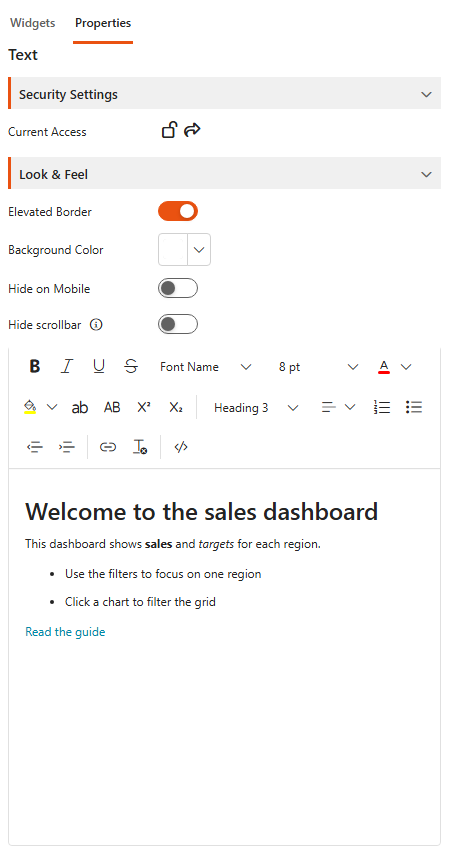Open the Background Color dropdown arrow

pyautogui.click(x=199, y=249)
